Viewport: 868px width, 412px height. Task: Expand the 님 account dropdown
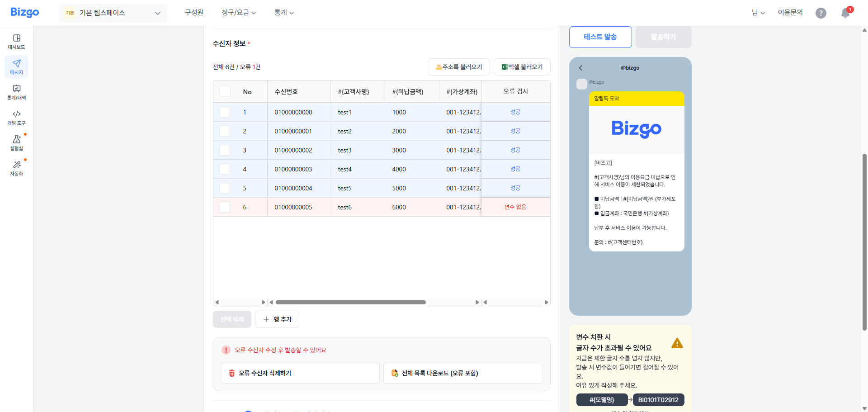coord(758,13)
